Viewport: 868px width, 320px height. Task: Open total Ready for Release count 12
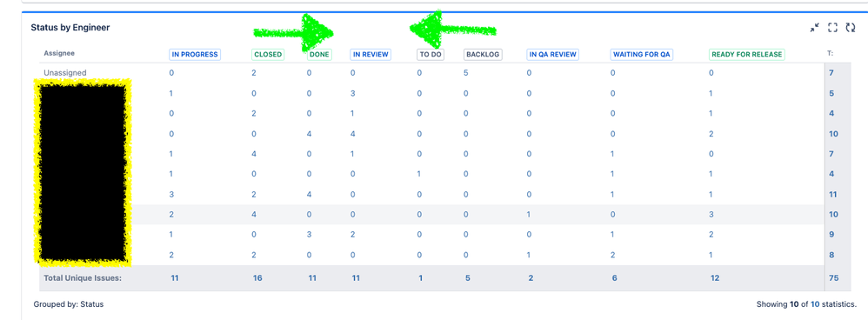point(715,278)
